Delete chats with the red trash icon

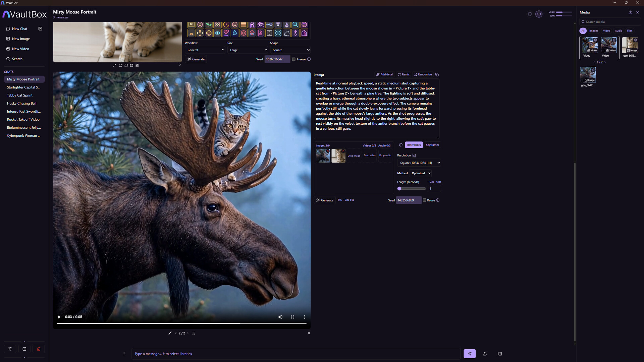coord(39,349)
